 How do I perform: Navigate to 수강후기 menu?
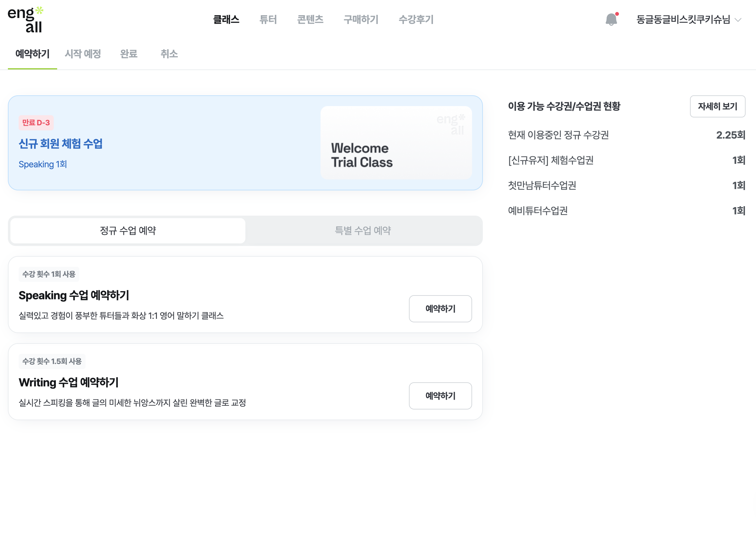pyautogui.click(x=416, y=20)
